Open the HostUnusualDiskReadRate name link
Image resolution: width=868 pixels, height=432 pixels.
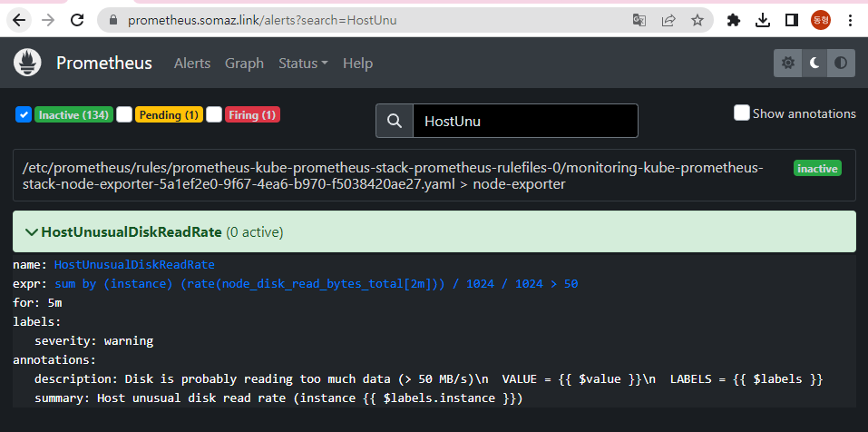point(134,265)
